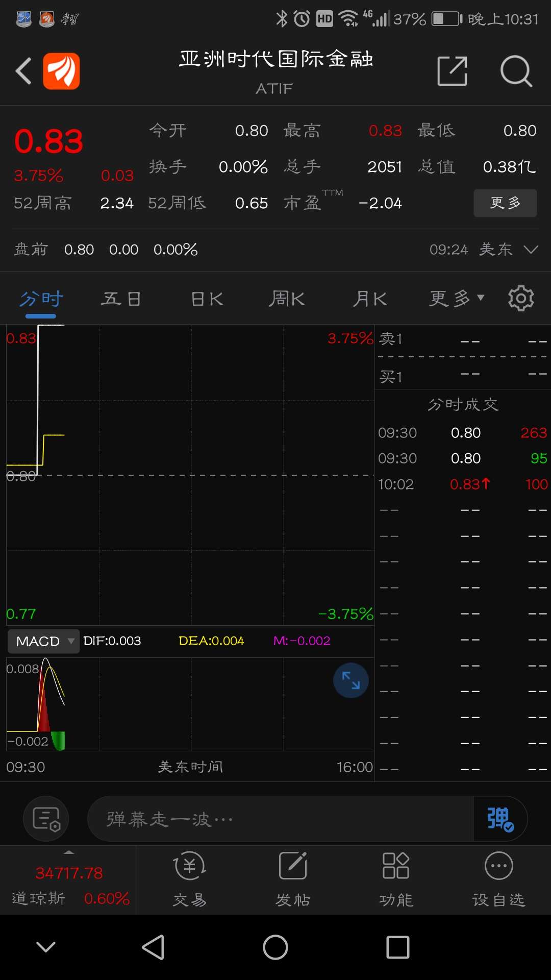This screenshot has width=551, height=980.
Task: Tap the intraday price chart area
Action: click(190, 475)
